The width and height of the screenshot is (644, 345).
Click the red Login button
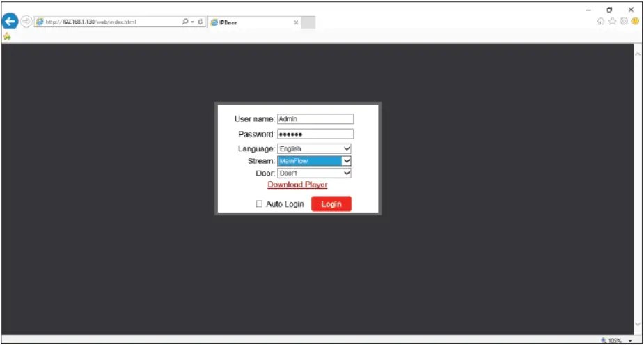click(331, 204)
